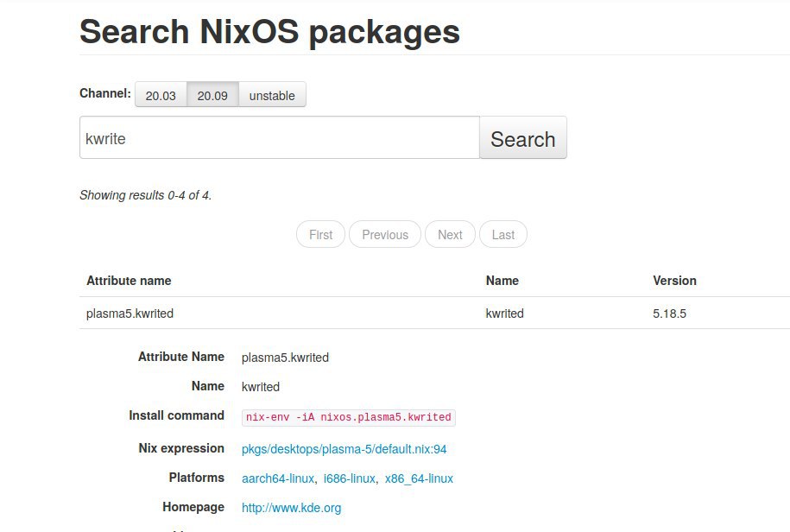Click the Search NixOS packages heading
Image resolution: width=790 pixels, height=532 pixels.
point(269,31)
